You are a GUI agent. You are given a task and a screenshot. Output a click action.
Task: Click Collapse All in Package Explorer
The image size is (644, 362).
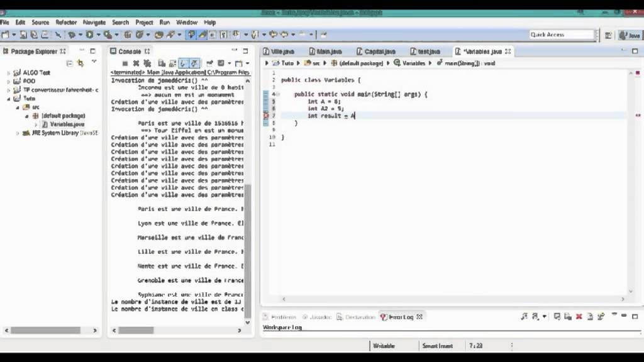[x=69, y=63]
